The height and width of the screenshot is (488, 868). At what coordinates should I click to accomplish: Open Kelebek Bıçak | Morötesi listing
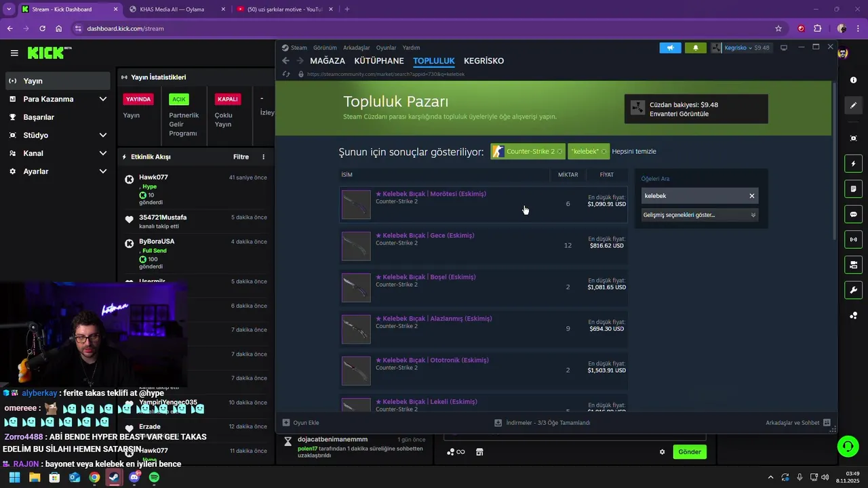484,204
